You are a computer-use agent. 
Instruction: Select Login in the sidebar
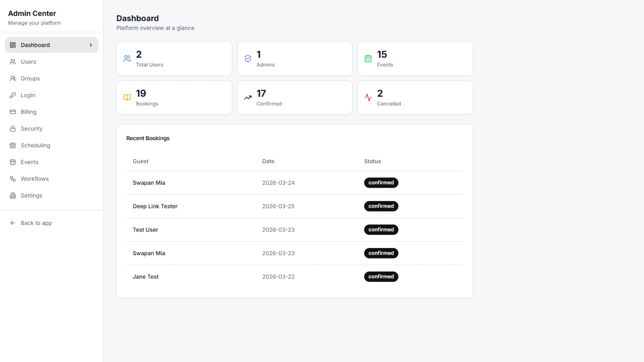pyautogui.click(x=52, y=95)
